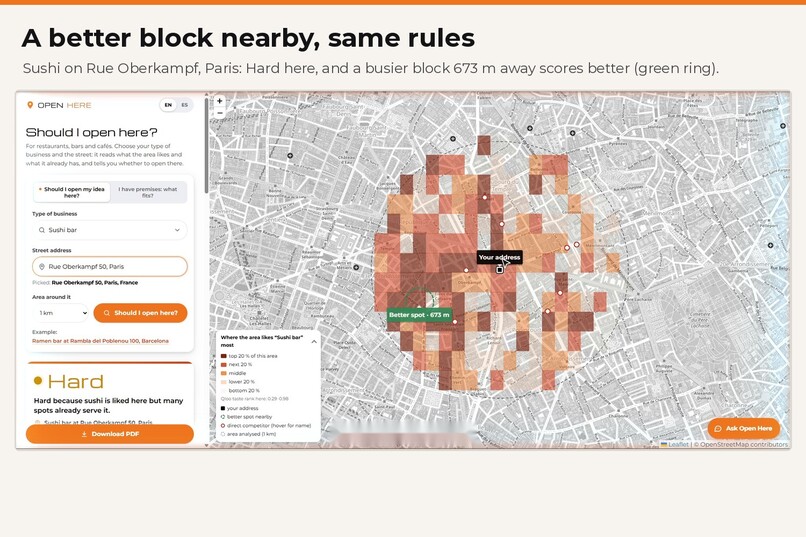
Task: Click the Ask Open Here chat button
Action: click(744, 428)
